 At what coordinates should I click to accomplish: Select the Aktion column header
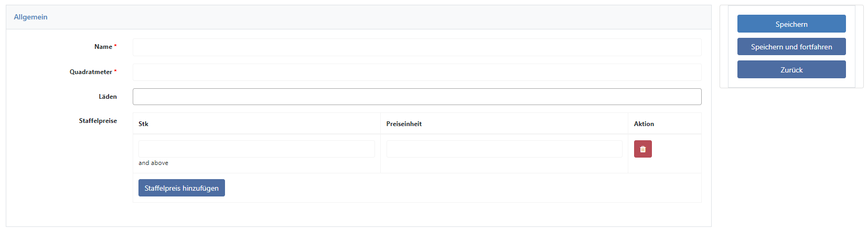coord(644,124)
